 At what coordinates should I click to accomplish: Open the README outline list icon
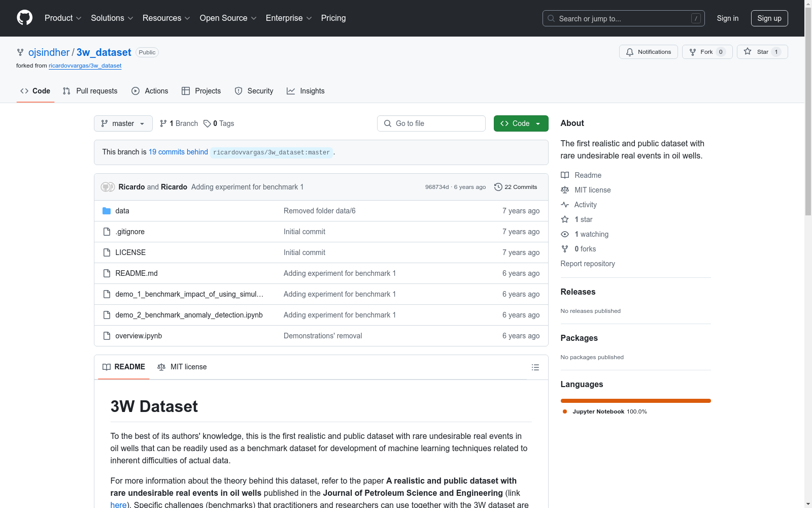pyautogui.click(x=535, y=367)
